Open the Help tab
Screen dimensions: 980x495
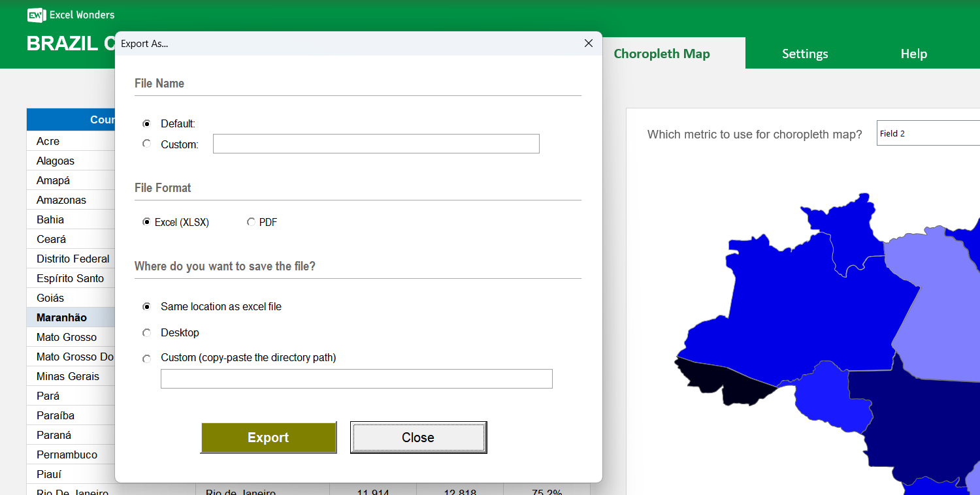[x=913, y=54]
